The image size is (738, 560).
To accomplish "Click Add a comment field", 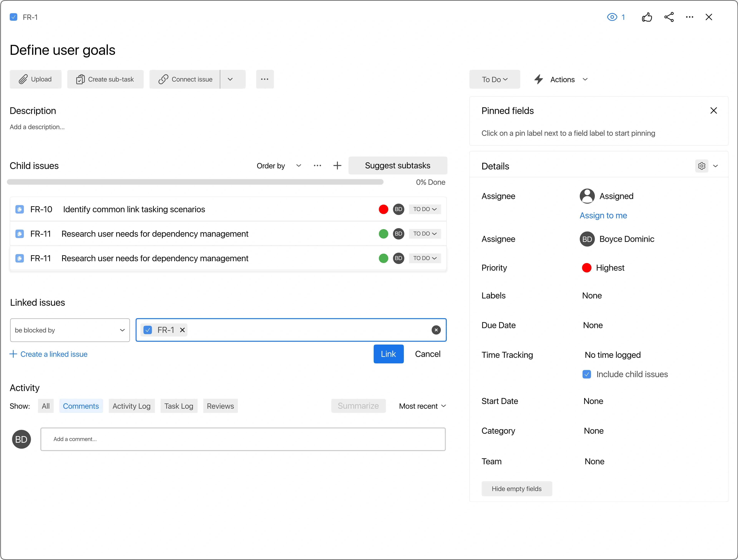I will click(243, 440).
